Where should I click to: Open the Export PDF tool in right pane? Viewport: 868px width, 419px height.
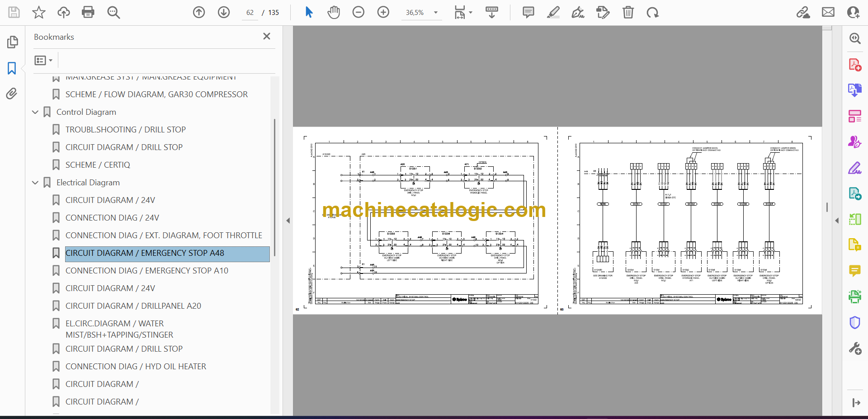pyautogui.click(x=854, y=90)
